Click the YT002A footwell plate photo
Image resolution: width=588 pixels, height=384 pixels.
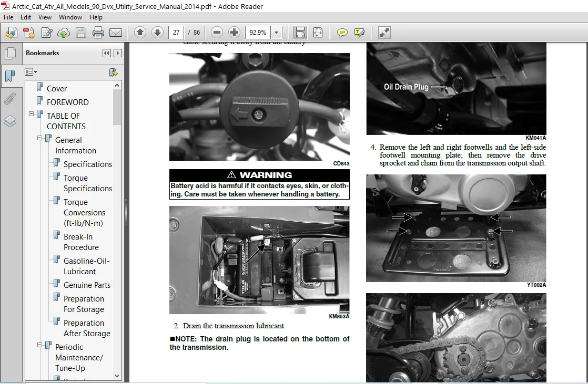click(x=457, y=228)
